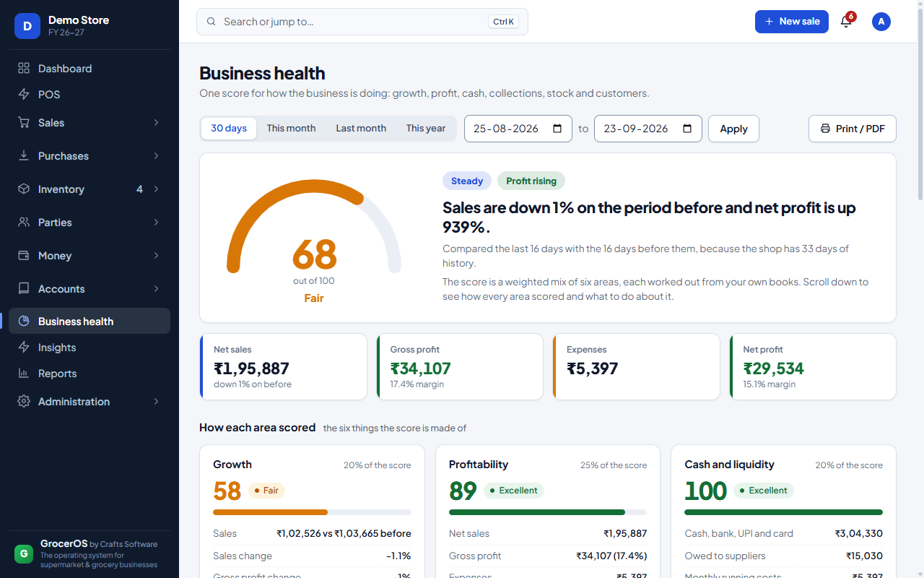Open notifications bell icon
Image resolution: width=924 pixels, height=578 pixels.
[846, 22]
